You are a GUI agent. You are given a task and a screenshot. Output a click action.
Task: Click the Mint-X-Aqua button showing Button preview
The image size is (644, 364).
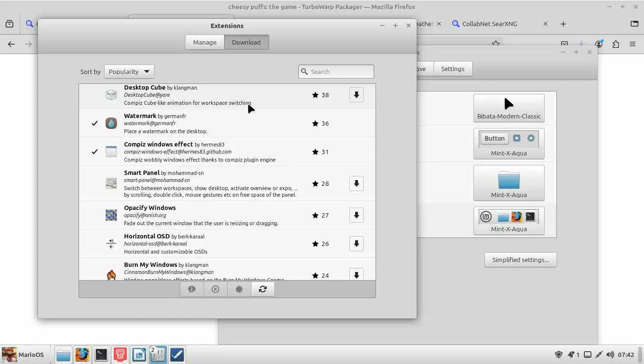coord(509,144)
